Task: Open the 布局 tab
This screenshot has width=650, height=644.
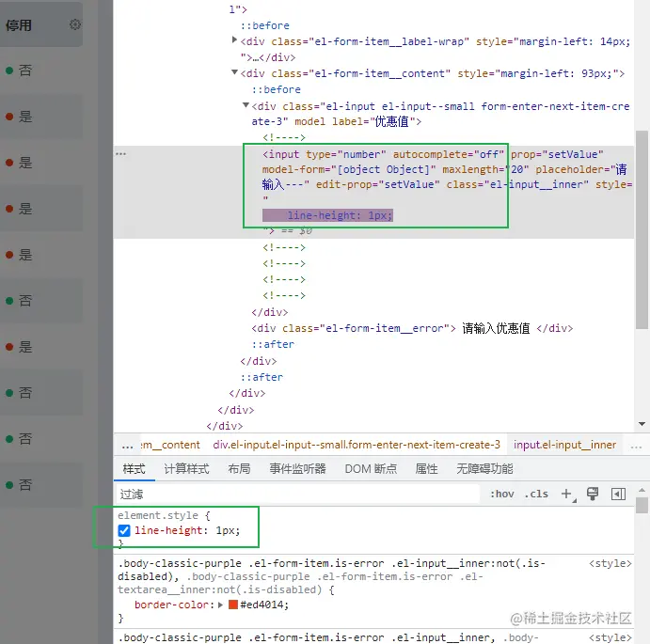Action: point(239,469)
